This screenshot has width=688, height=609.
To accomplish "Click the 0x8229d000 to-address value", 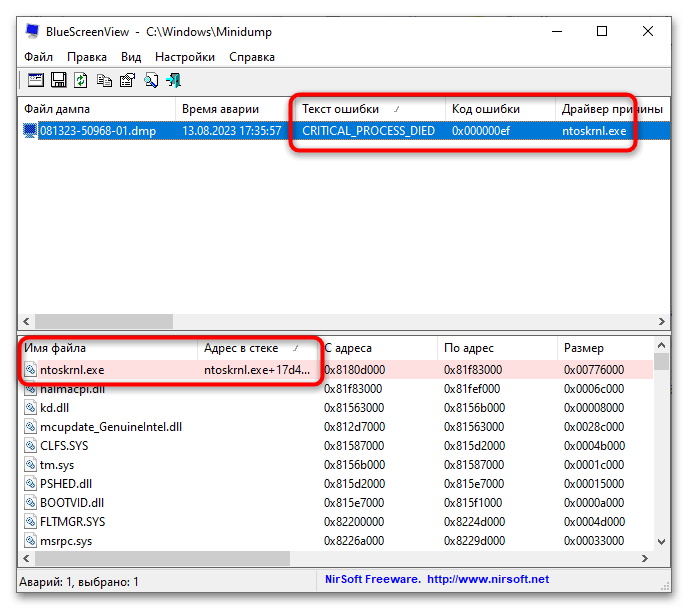I will pos(474,541).
